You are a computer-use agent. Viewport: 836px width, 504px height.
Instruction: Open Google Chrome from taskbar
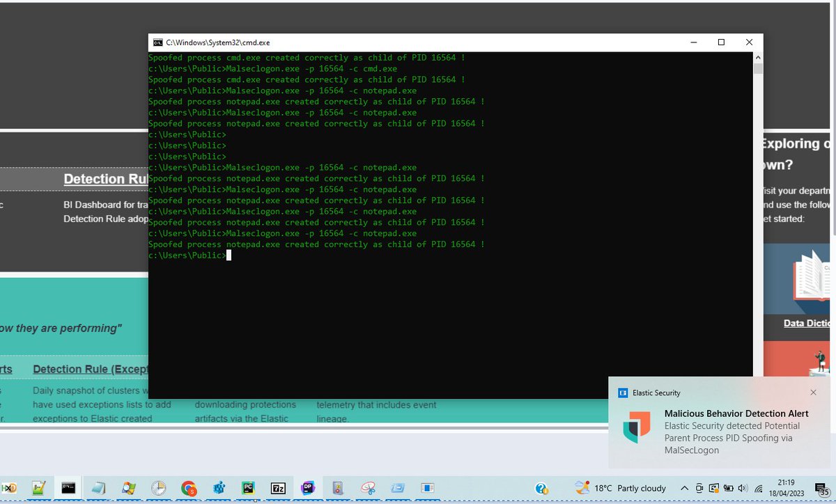[188, 488]
